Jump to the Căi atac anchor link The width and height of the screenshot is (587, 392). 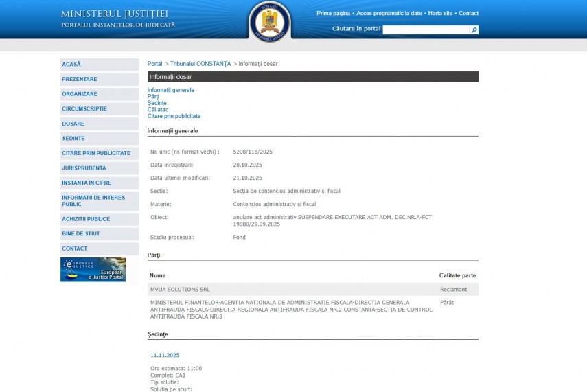point(158,110)
